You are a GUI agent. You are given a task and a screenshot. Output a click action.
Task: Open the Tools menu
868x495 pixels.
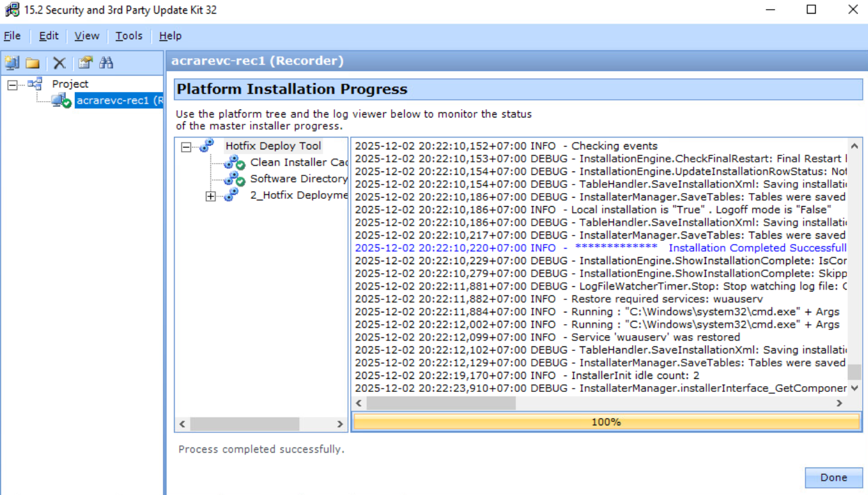click(129, 36)
